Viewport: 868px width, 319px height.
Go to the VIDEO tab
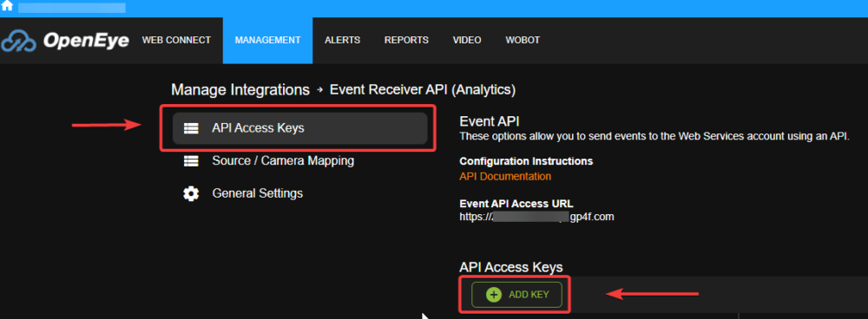tap(467, 41)
